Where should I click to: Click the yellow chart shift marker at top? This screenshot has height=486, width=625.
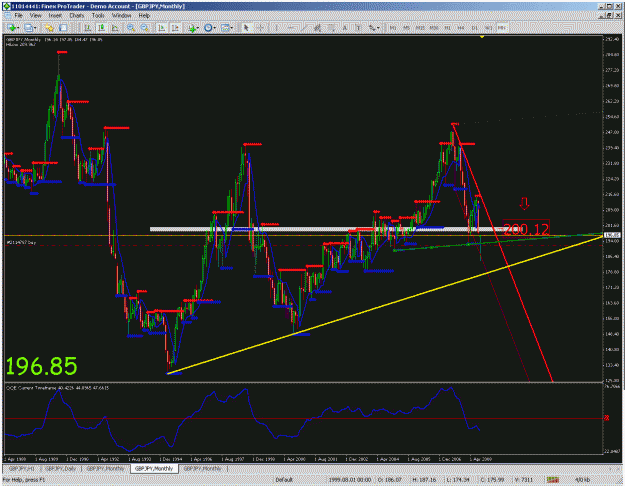(x=482, y=37)
